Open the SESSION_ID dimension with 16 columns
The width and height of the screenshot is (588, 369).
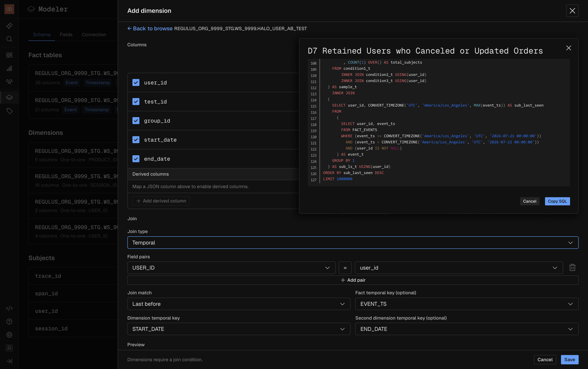73,181
